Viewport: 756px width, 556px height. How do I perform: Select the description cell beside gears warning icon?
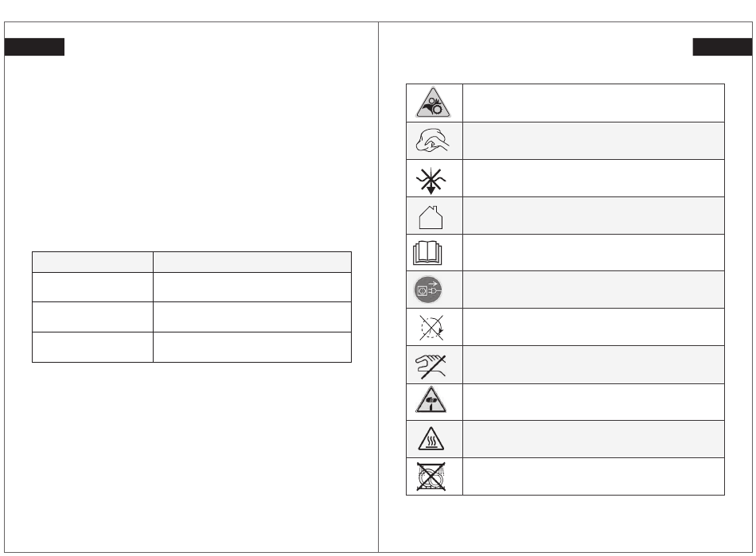point(594,103)
